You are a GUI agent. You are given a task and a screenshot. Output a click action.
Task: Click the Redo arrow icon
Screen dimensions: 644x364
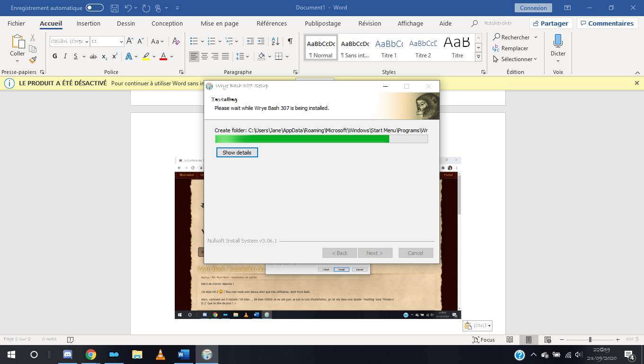[x=146, y=8]
